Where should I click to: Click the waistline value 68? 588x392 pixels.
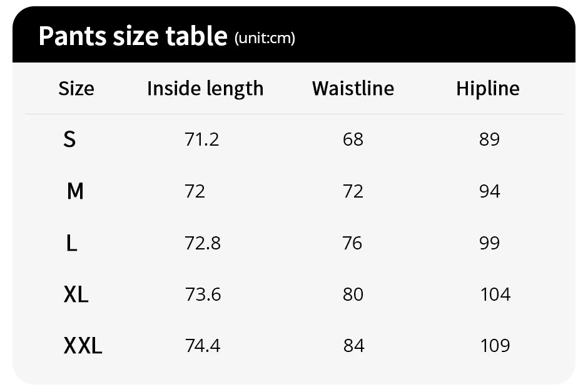353,139
